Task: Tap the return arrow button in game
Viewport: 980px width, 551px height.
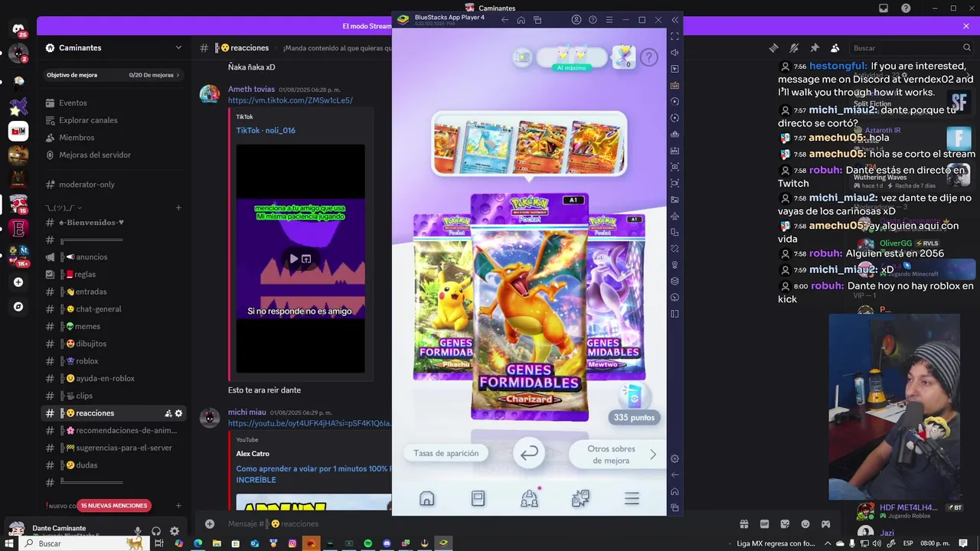Action: pos(529,453)
